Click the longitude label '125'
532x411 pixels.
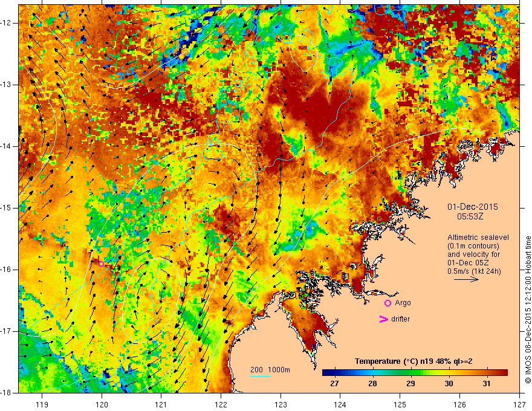click(x=400, y=405)
